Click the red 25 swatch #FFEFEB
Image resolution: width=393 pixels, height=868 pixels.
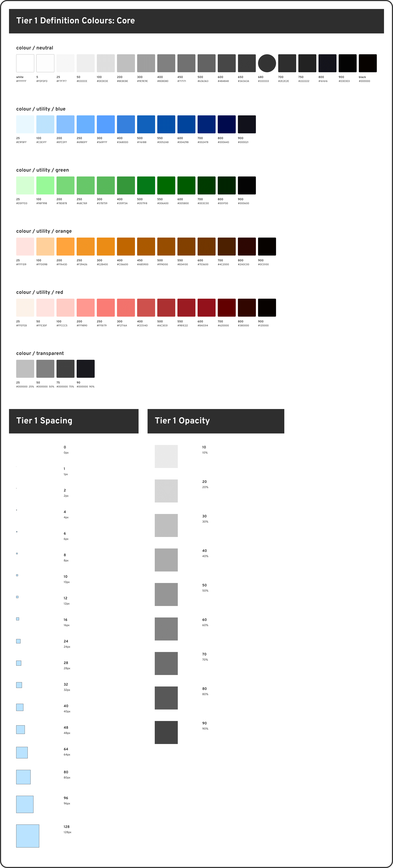coord(25,307)
